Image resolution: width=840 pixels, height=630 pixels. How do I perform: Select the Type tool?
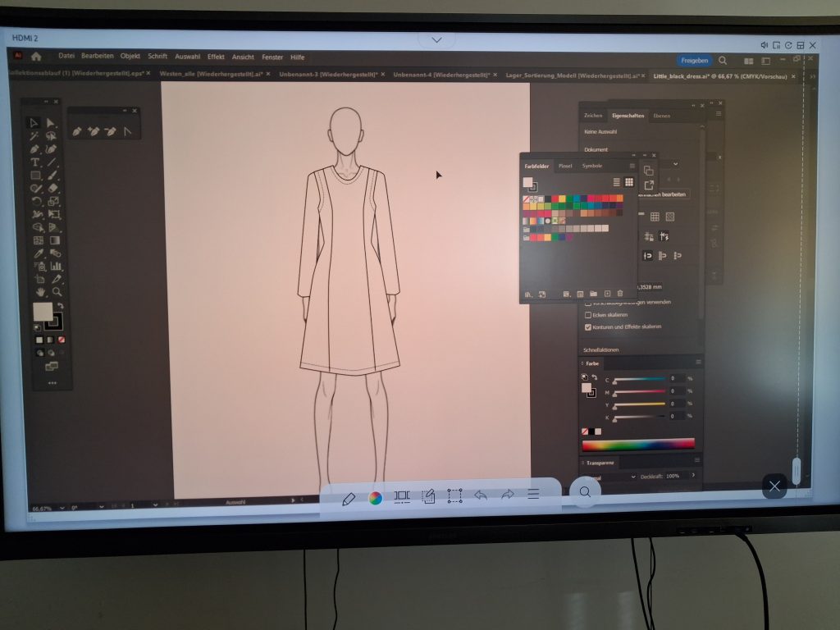[x=35, y=162]
